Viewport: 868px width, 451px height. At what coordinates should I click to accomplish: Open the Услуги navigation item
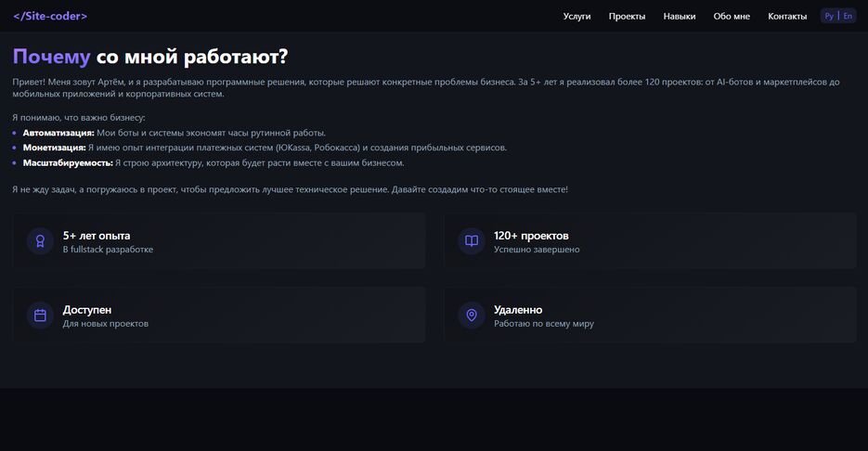[x=577, y=16]
